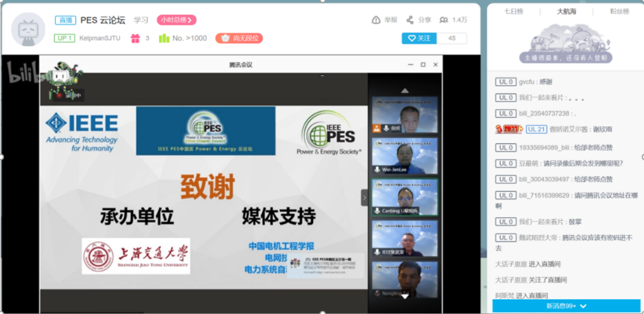The height and width of the screenshot is (314, 644).
Task: Click the 直播 live badge
Action: coord(65,20)
